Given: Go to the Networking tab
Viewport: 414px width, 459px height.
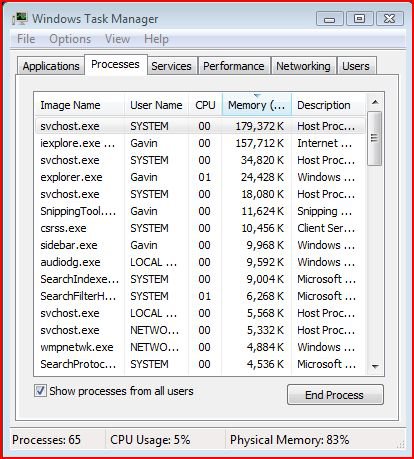Looking at the screenshot, I should (x=303, y=66).
